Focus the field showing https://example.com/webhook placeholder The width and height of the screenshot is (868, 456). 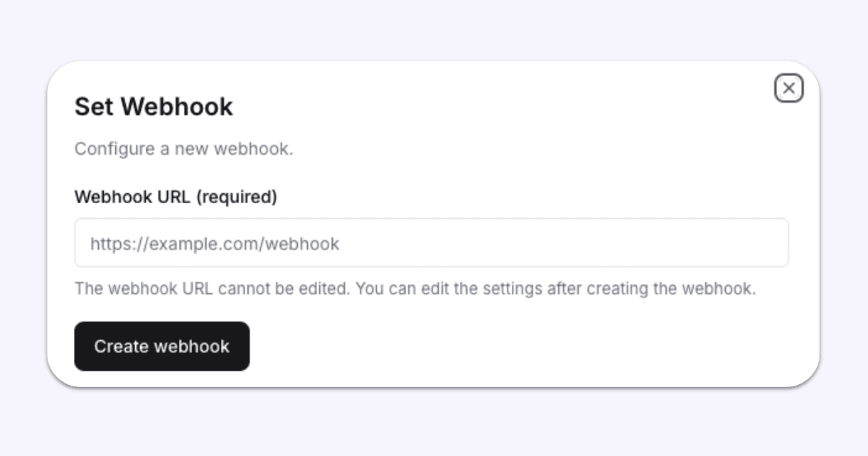[x=432, y=243]
